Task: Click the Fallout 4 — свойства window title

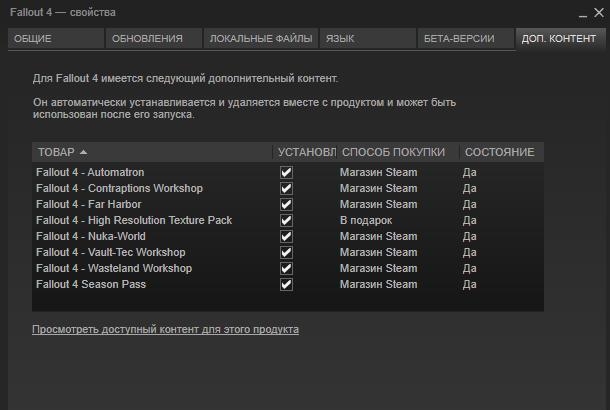Action: pos(63,12)
